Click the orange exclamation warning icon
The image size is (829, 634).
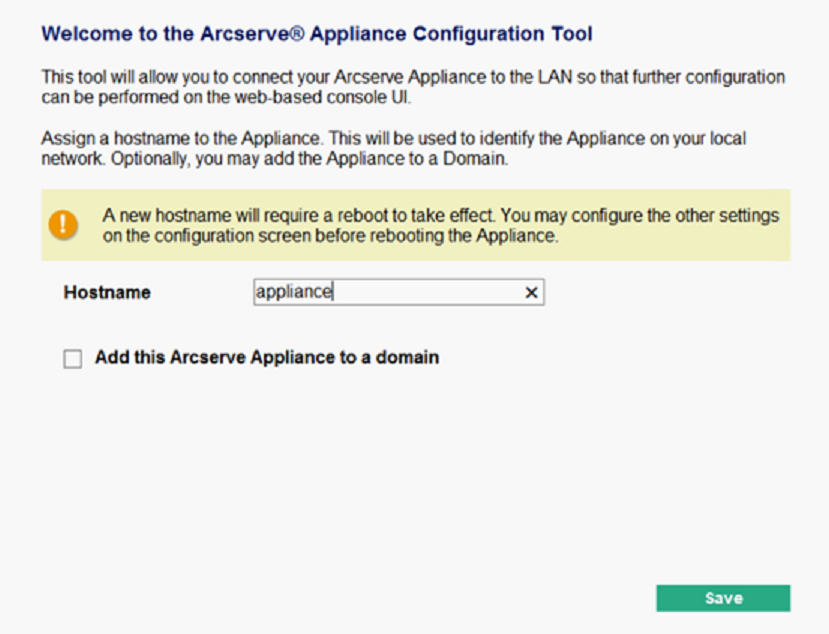click(x=63, y=225)
